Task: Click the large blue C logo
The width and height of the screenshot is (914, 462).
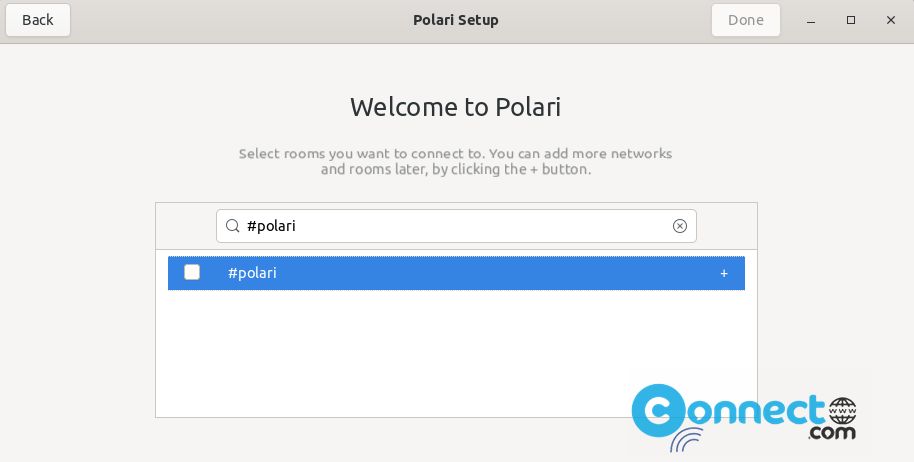Action: coord(659,411)
